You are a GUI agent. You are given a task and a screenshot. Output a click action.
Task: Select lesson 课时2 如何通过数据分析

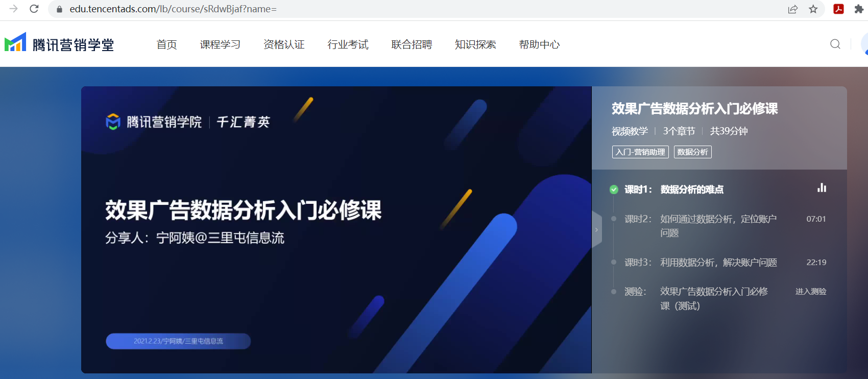701,226
